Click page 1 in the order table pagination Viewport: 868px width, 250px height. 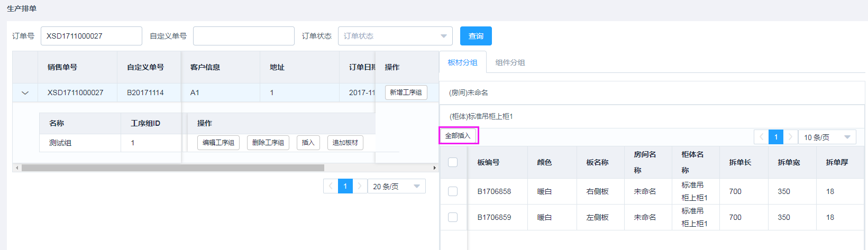(x=345, y=186)
